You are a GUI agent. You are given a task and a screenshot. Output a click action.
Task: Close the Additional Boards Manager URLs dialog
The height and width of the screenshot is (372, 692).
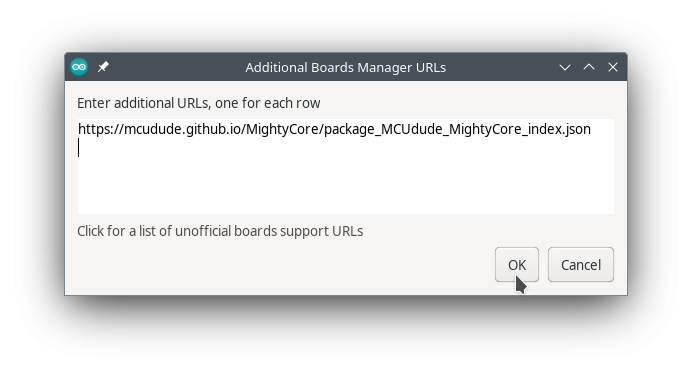[x=613, y=67]
